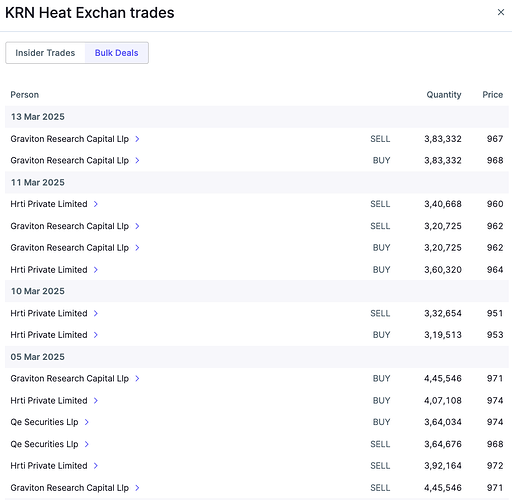
Task: Open chevron beside Graviton SELL 971 row
Action: coord(137,488)
